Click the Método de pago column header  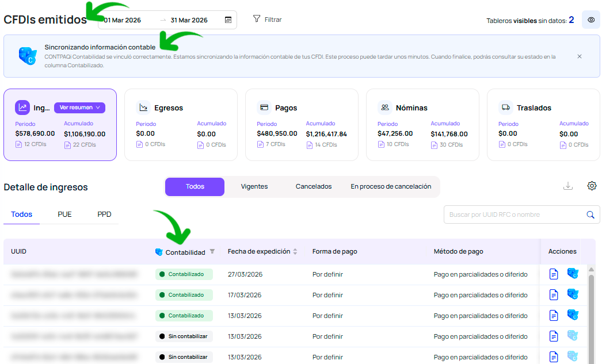[459, 252]
